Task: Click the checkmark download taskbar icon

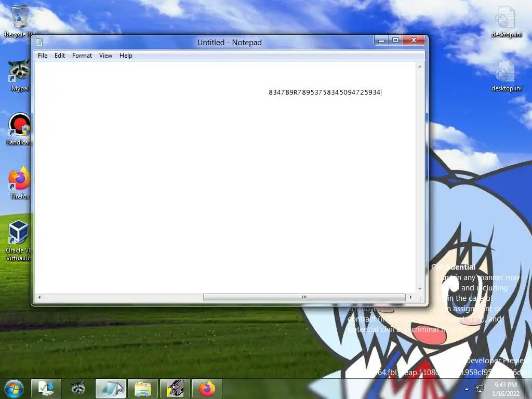Action: click(x=46, y=389)
